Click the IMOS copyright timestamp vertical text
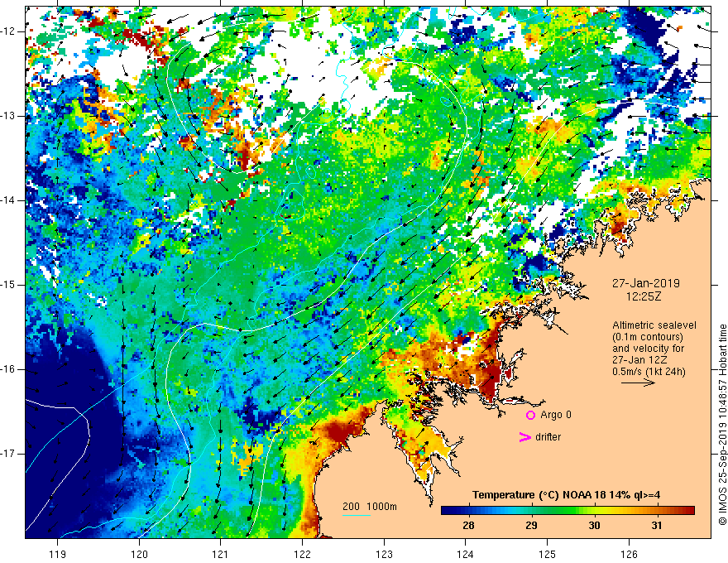Screen dimensions: 728x563 (722, 425)
